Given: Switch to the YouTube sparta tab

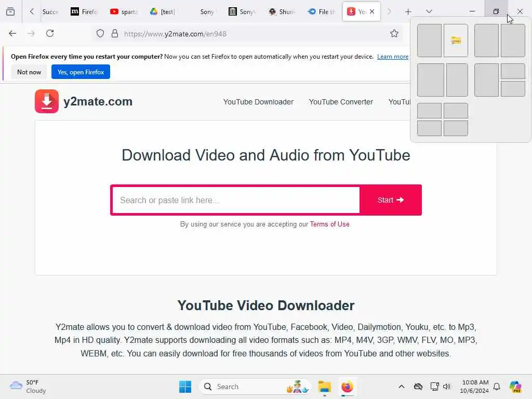Looking at the screenshot, I should point(124,12).
